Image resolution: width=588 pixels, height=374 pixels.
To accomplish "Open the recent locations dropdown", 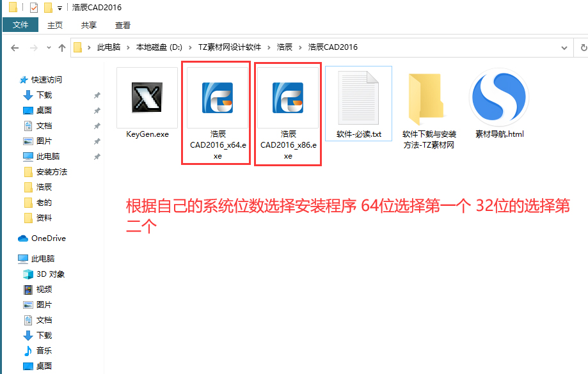I will click(x=49, y=47).
